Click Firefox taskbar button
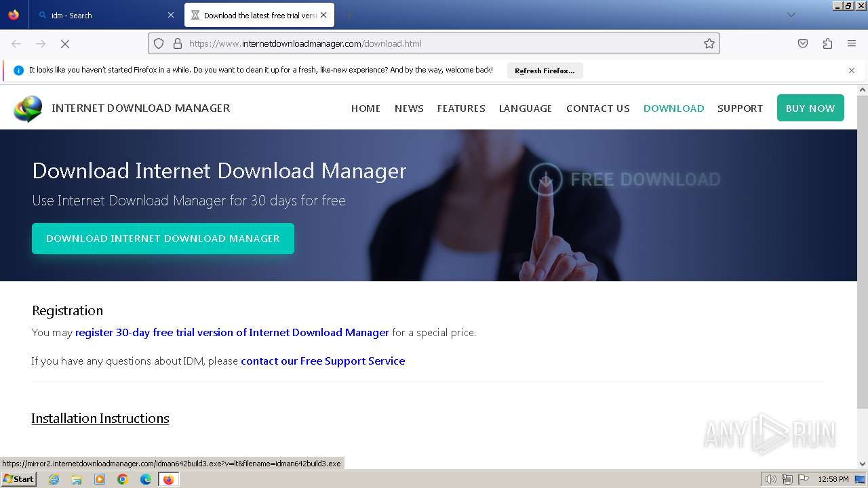 [168, 479]
